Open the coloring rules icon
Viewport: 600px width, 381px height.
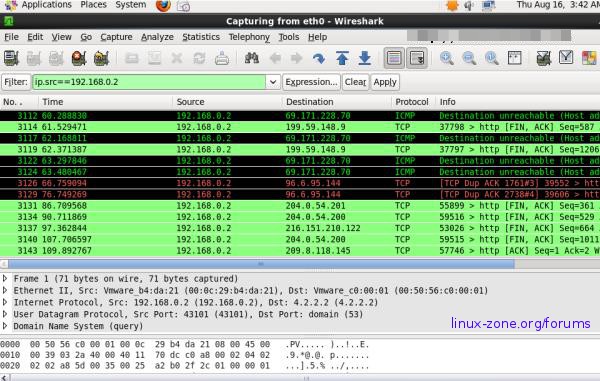589,59
